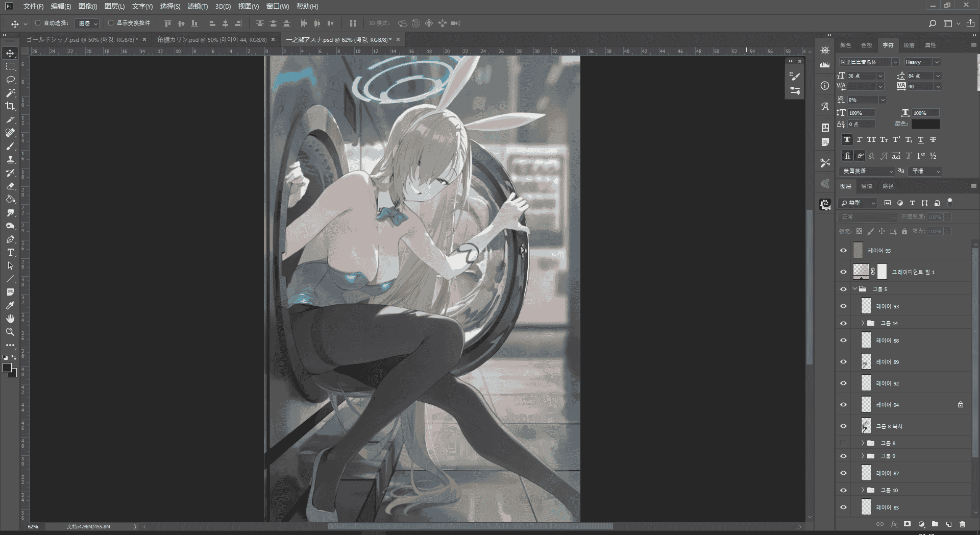Hide layer 레이어 95

[x=843, y=251]
